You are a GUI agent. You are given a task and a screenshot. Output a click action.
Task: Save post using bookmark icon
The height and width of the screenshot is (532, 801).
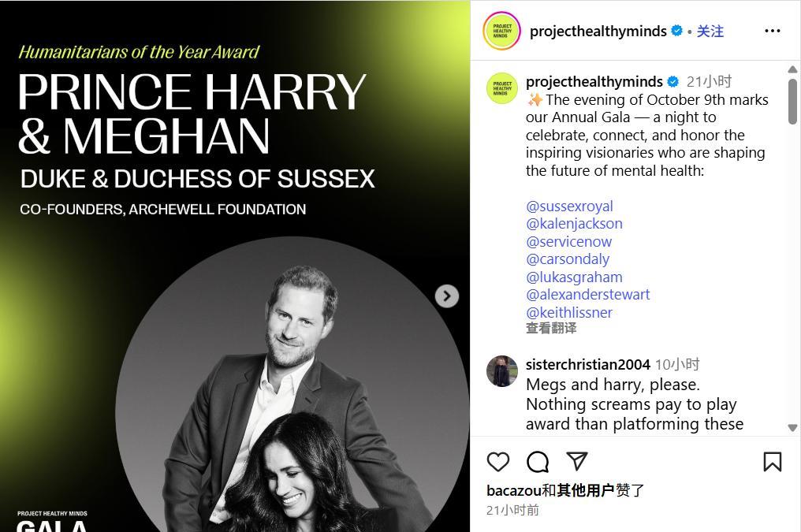pyautogui.click(x=773, y=462)
